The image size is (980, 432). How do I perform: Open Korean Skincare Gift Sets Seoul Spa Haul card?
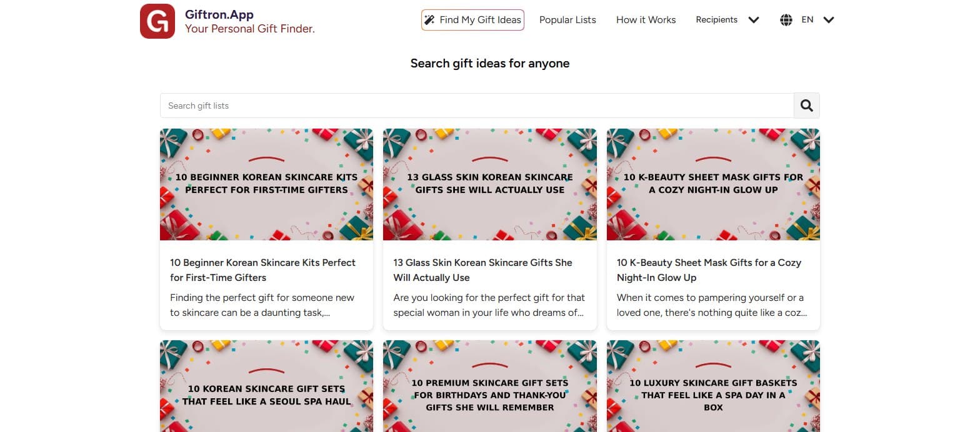(x=266, y=386)
